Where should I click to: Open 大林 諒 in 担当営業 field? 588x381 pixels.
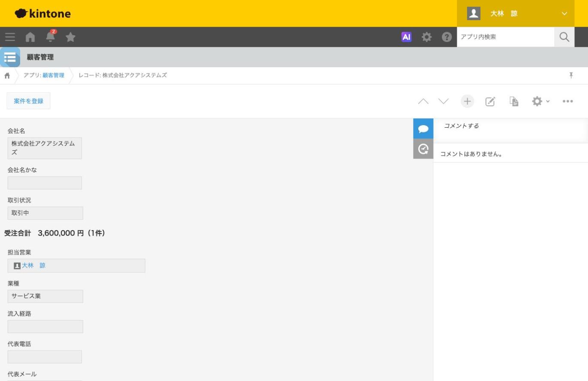click(33, 266)
